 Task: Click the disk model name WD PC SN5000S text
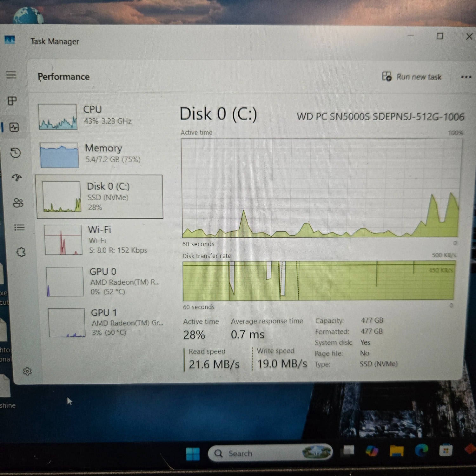pyautogui.click(x=380, y=117)
